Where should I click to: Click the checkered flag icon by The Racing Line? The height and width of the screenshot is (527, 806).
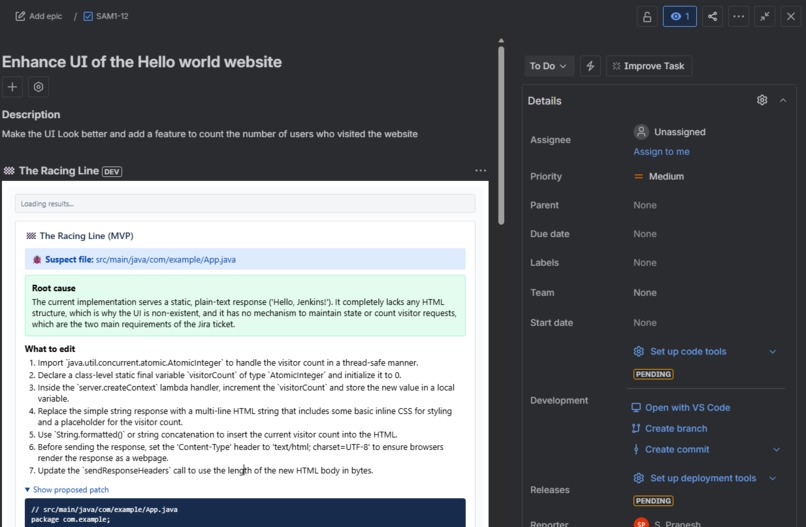(x=9, y=171)
